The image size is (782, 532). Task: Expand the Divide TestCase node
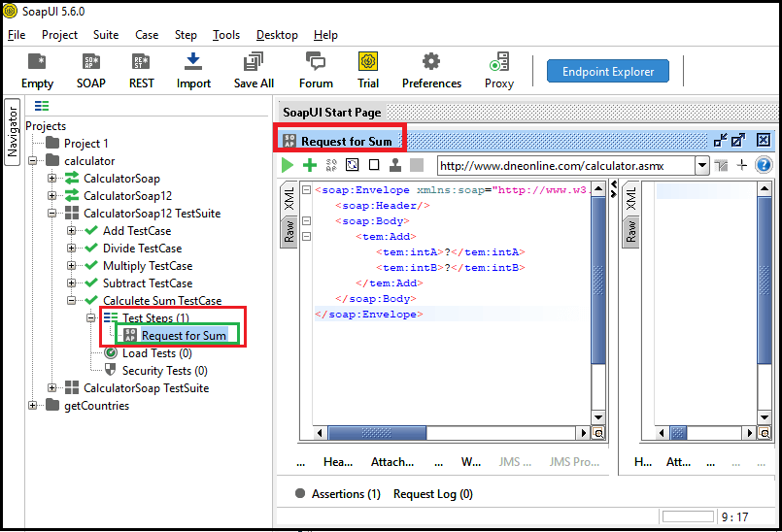click(x=71, y=248)
